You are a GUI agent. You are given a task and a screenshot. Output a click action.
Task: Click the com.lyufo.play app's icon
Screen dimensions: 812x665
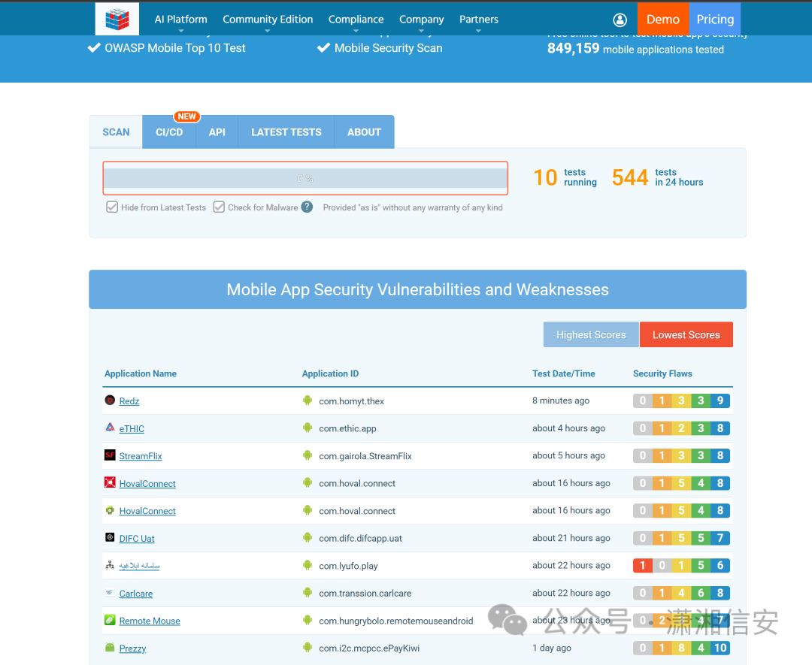pos(110,565)
